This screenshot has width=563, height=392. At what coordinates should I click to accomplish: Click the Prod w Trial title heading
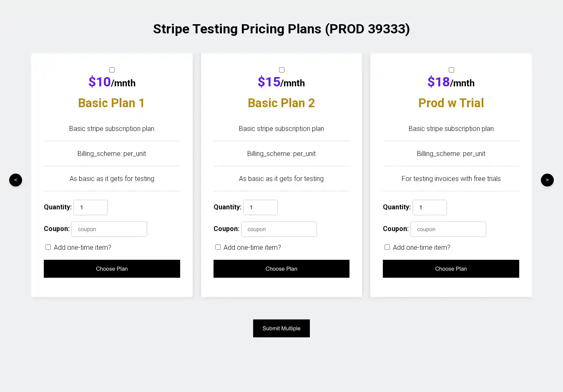pos(451,103)
